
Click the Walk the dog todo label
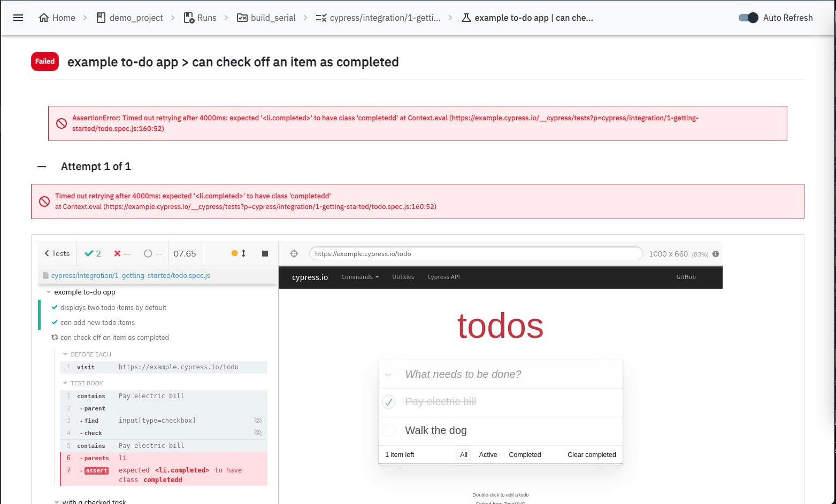pyautogui.click(x=436, y=430)
